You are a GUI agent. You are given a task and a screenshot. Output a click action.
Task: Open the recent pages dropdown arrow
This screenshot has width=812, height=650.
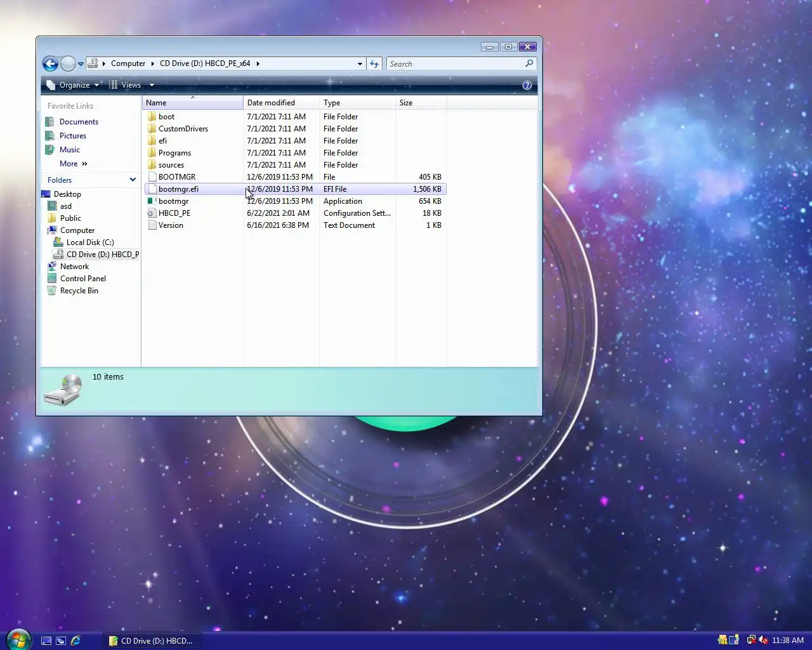tap(81, 64)
